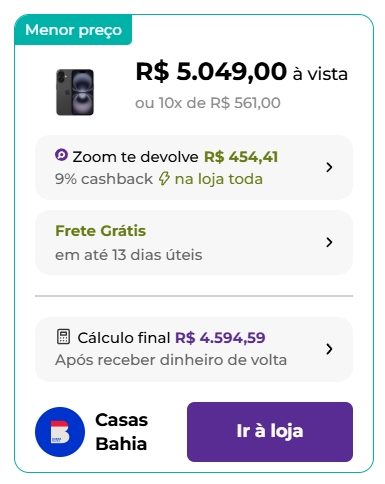Screen dimensions: 385x484
Task: Click Após receber dinheiro de volta text
Action: coord(171,360)
